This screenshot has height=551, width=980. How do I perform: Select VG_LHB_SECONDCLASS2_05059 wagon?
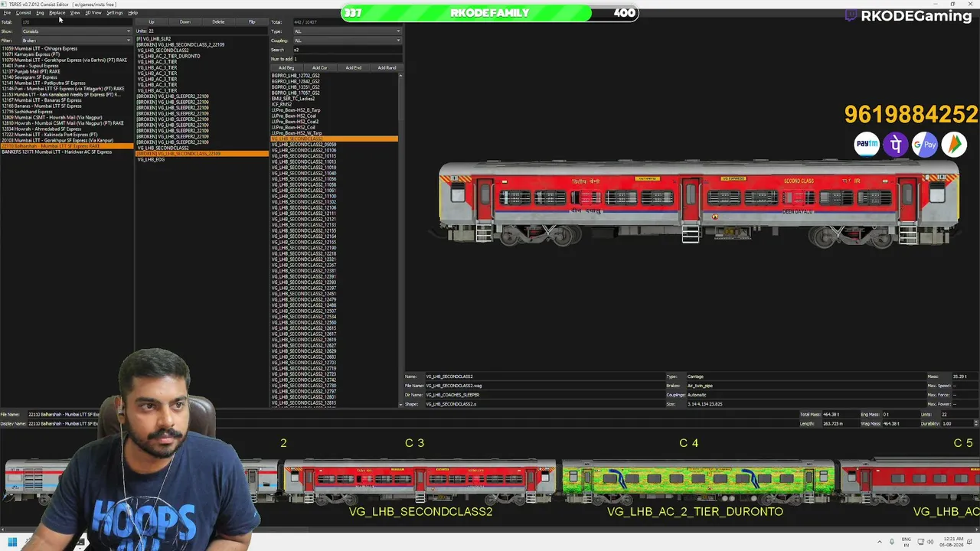[x=304, y=145]
